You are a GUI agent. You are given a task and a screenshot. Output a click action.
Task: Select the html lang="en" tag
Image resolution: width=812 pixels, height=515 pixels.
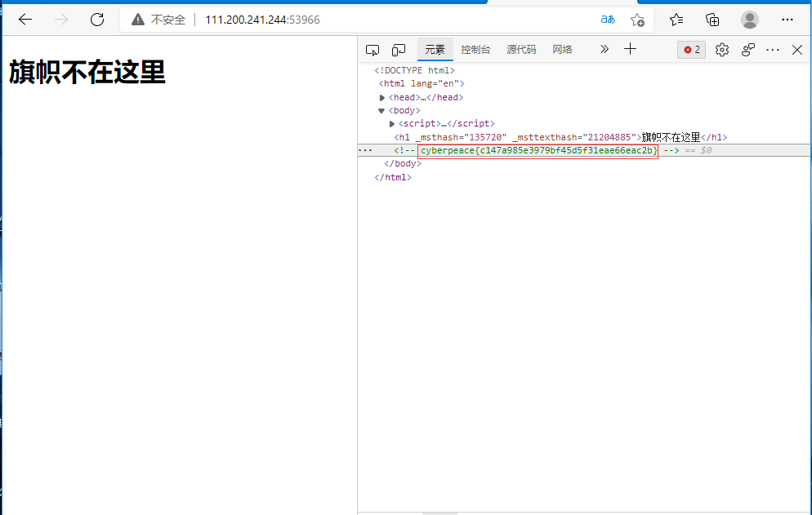[x=422, y=83]
